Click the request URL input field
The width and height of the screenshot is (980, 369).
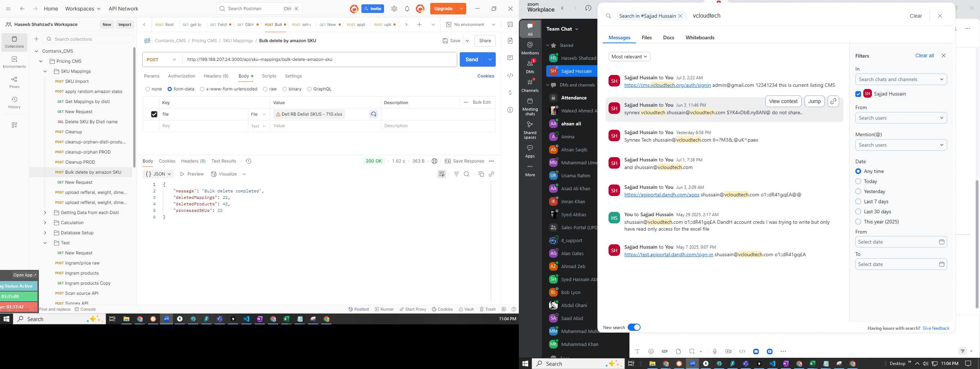click(x=320, y=59)
